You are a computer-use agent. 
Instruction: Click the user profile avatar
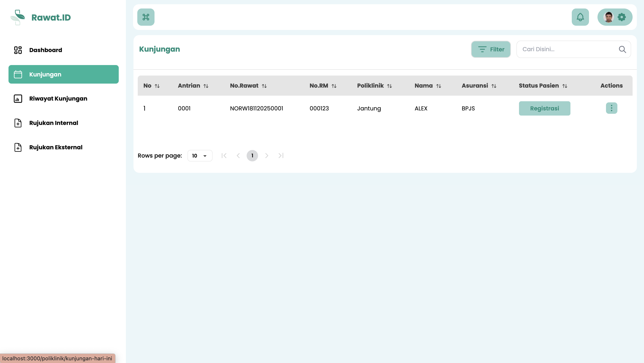pyautogui.click(x=608, y=17)
